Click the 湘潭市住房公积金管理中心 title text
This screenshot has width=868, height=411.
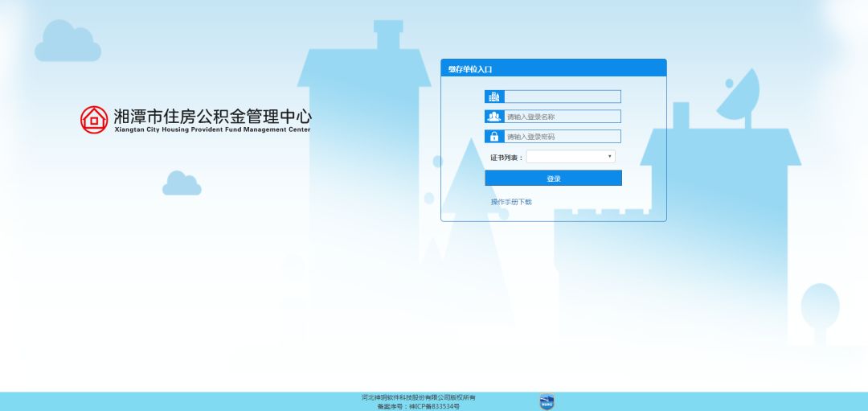pos(212,117)
